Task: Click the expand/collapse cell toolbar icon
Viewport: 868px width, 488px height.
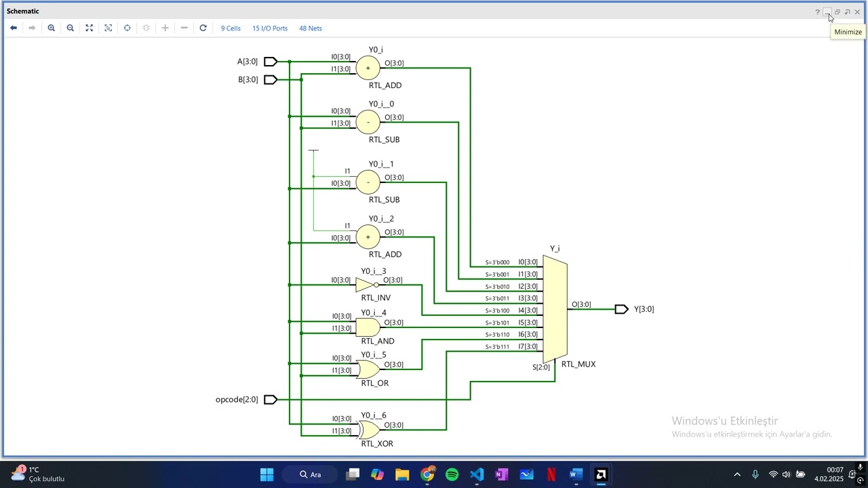Action: [x=146, y=28]
